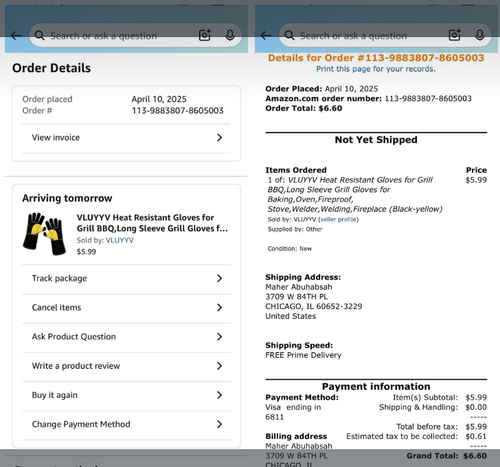The image size is (500, 467).
Task: Click chevron beside Buy it again
Action: click(x=219, y=395)
